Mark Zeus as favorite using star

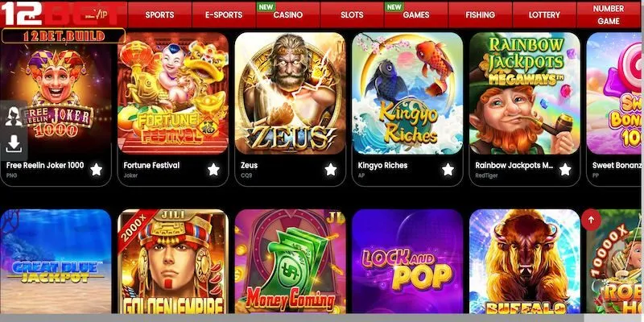(x=331, y=169)
